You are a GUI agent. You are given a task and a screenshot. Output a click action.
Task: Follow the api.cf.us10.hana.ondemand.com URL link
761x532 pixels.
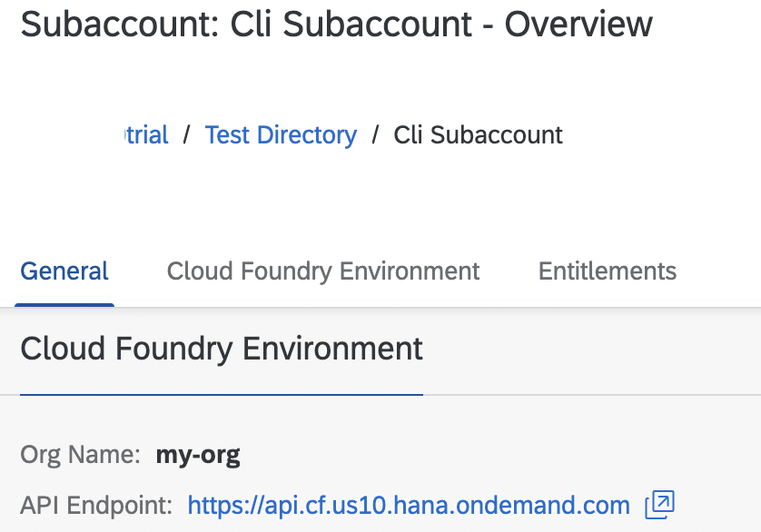(409, 506)
